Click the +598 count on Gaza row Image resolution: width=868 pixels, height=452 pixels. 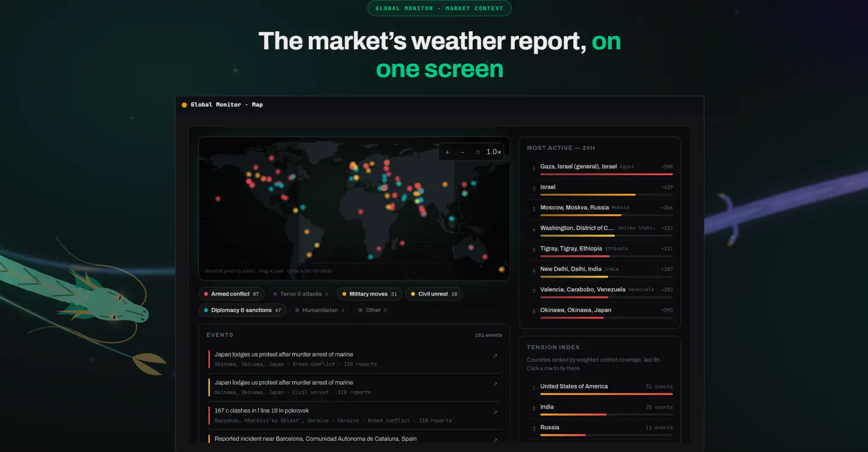[x=666, y=167]
